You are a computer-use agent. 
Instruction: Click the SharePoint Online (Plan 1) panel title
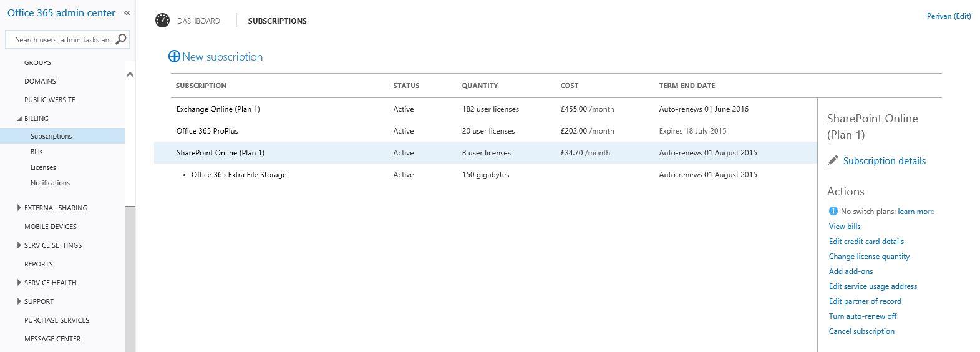pyautogui.click(x=872, y=126)
